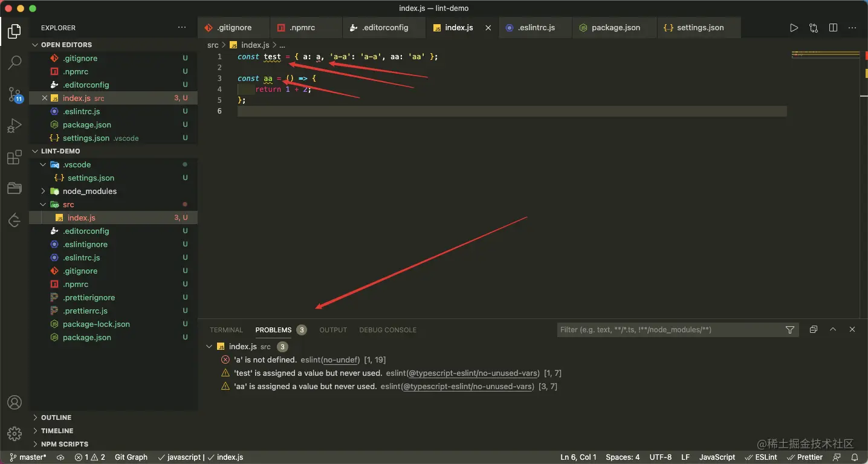The width and height of the screenshot is (868, 464).
Task: Open .prettierrc.js in the file tree
Action: pos(85,311)
